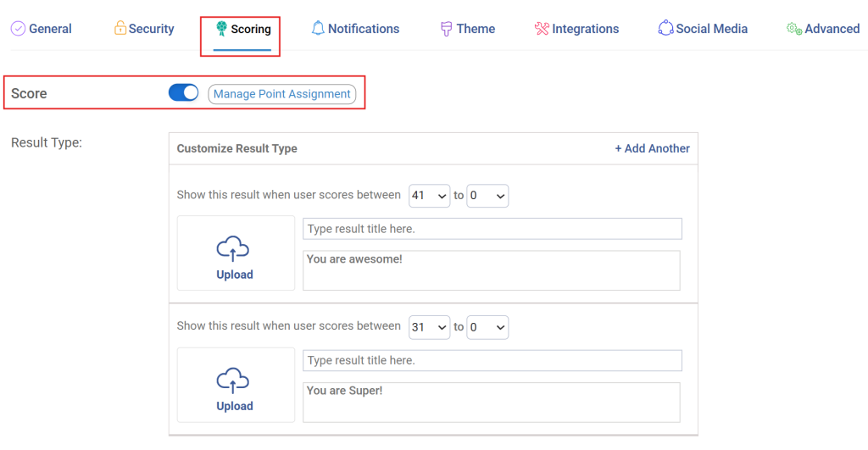Open the Advanced tab
868x450 pixels.
click(x=823, y=29)
